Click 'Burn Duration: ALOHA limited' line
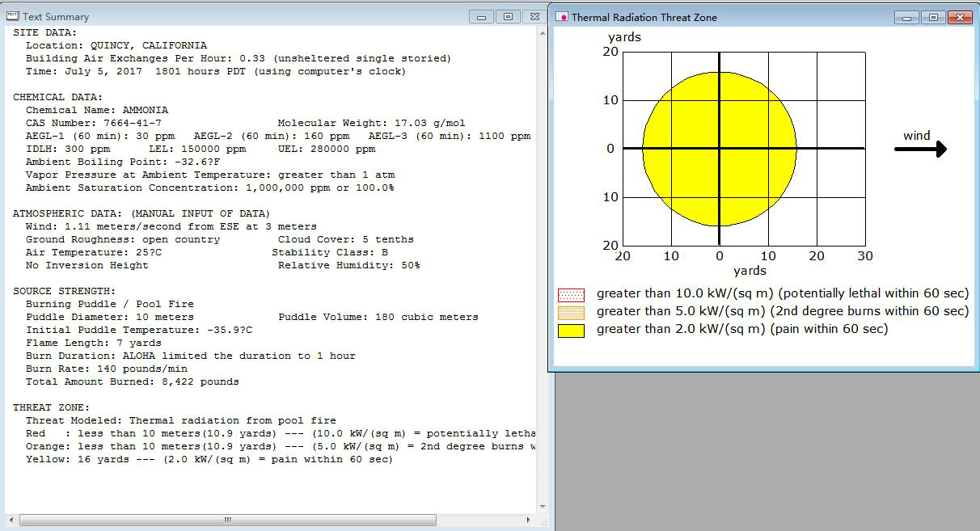The height and width of the screenshot is (531, 980). [x=191, y=356]
